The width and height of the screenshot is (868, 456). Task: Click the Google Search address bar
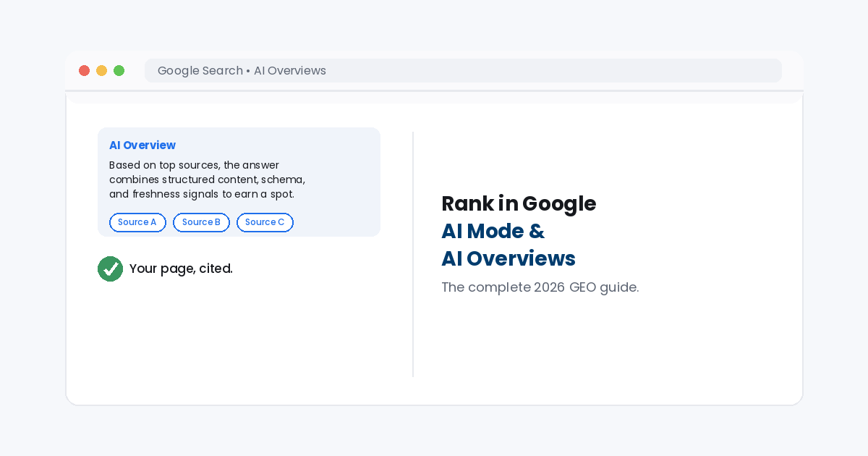click(463, 70)
